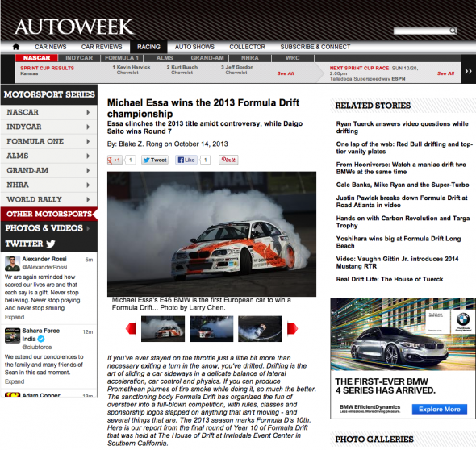Show next gallery photos with the right red arrow
This screenshot has height=450, width=476.
[292, 329]
